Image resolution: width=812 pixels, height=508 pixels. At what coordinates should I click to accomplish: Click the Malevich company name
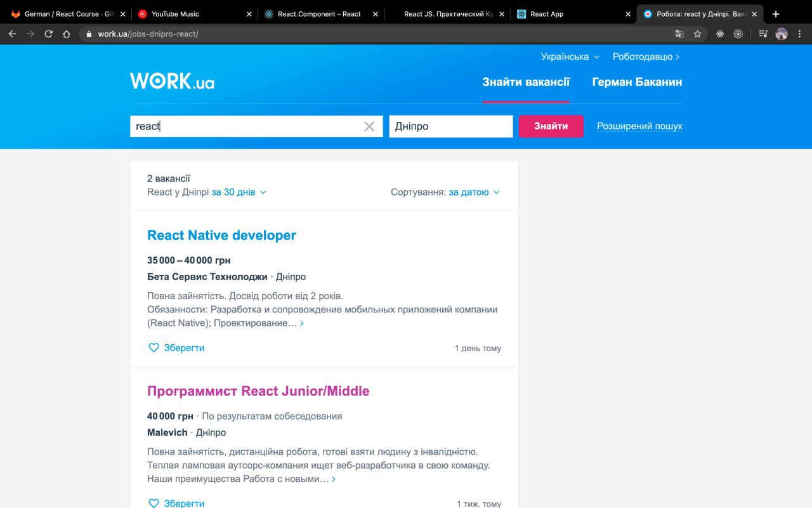pyautogui.click(x=167, y=432)
